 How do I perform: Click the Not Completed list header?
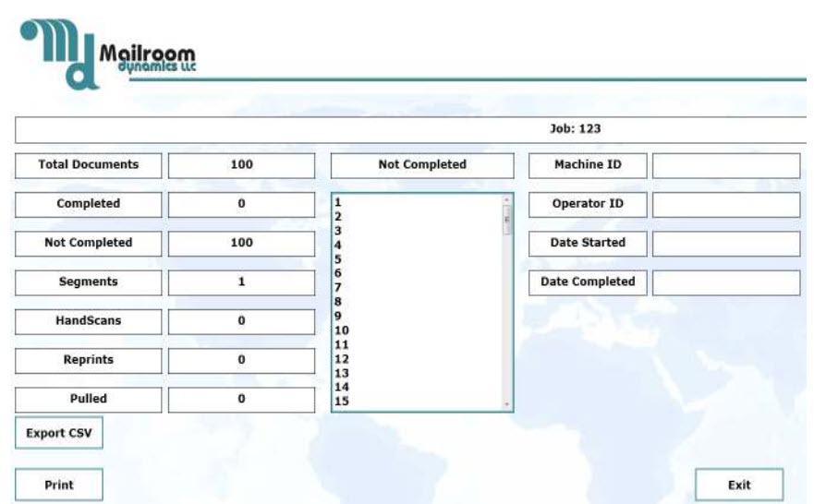click(421, 165)
